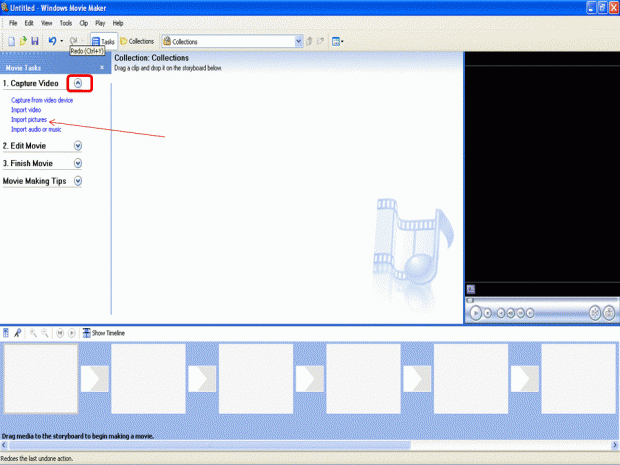
Task: Click the Split Clip icon
Action: point(595,313)
